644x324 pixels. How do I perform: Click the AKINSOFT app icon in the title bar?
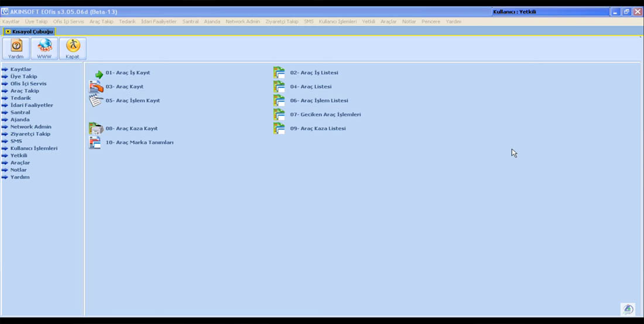tap(5, 12)
